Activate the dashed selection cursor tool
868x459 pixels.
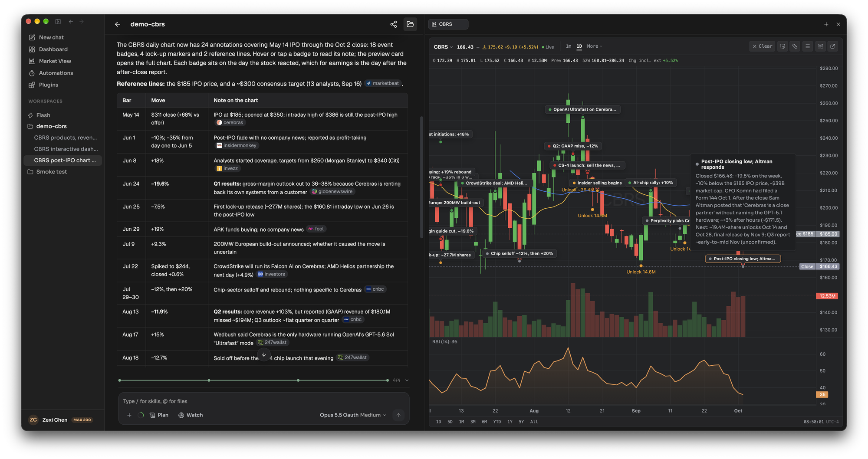[x=783, y=46]
